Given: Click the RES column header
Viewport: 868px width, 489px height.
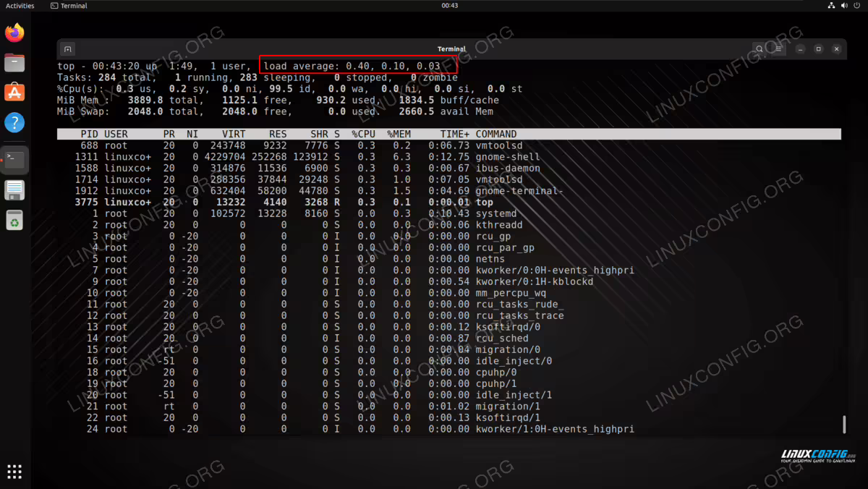Looking at the screenshot, I should click(278, 134).
